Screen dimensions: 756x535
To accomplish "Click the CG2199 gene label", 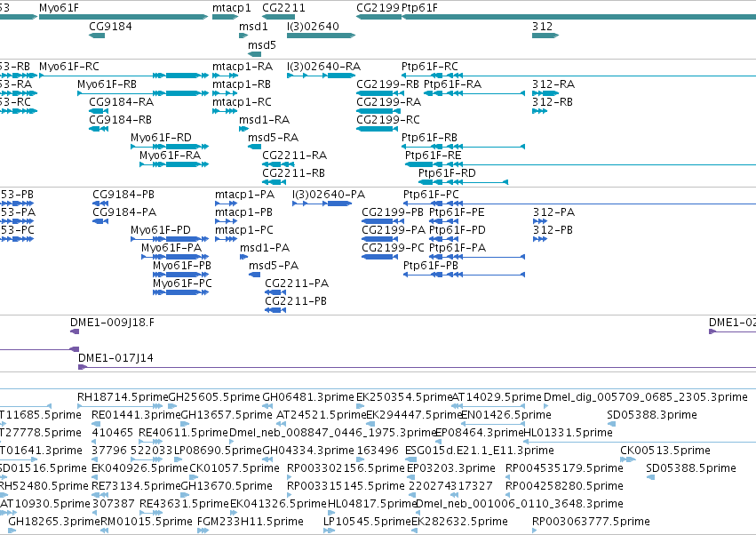I will pyautogui.click(x=378, y=8).
